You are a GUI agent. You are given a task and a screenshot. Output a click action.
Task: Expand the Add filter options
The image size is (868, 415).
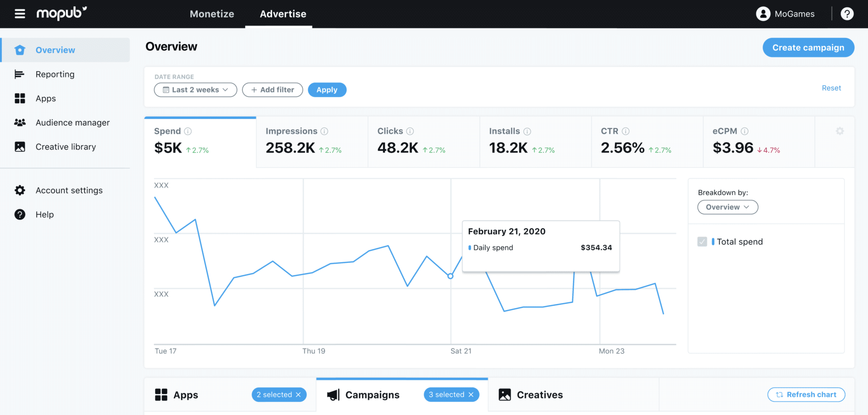coord(272,90)
